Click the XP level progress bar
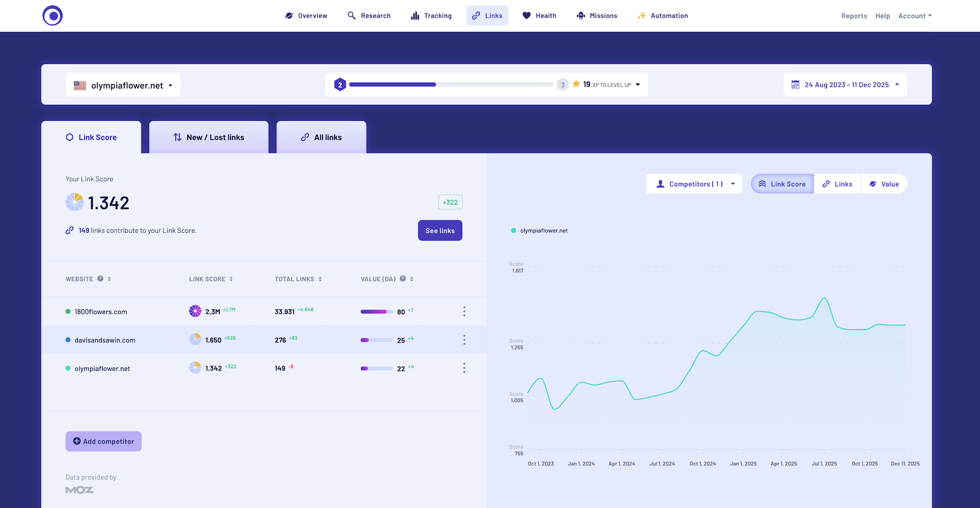 click(x=451, y=85)
